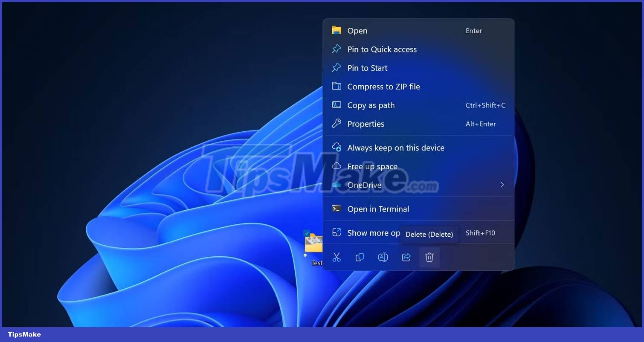Image resolution: width=644 pixels, height=342 pixels.
Task: Click the Open in Terminal icon
Action: pos(337,209)
